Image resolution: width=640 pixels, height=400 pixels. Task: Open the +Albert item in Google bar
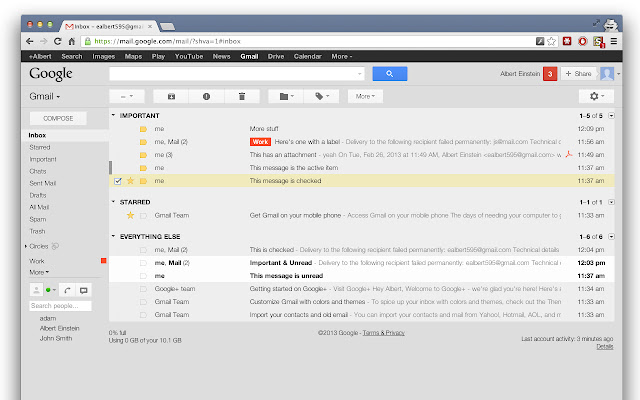[x=40, y=56]
